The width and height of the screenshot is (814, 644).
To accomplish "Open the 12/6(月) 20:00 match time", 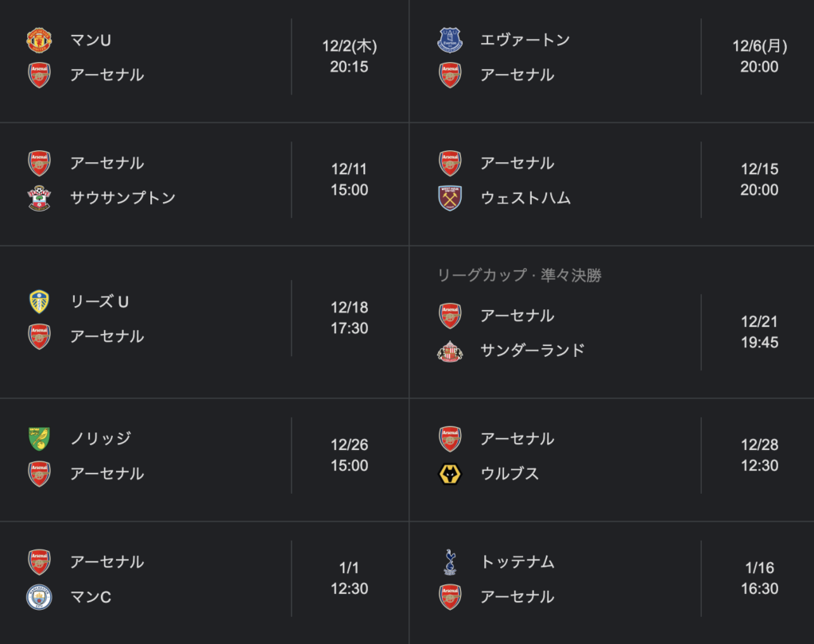I will pyautogui.click(x=759, y=56).
